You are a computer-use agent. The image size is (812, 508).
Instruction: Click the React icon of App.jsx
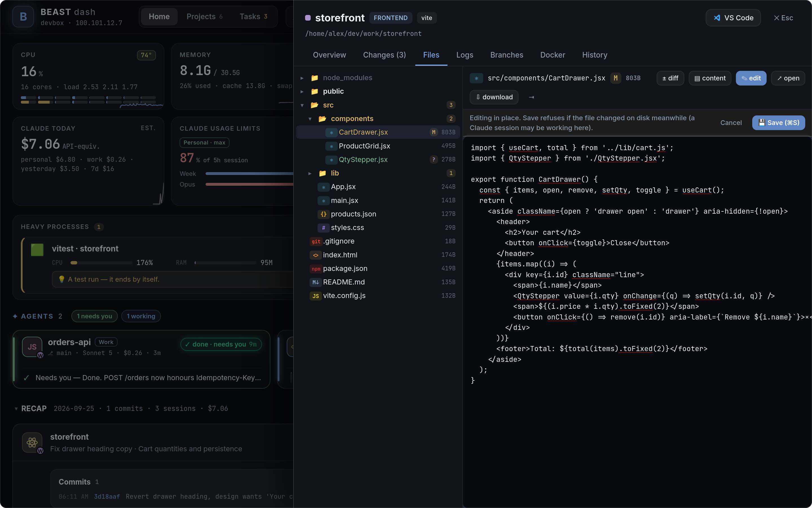click(323, 187)
